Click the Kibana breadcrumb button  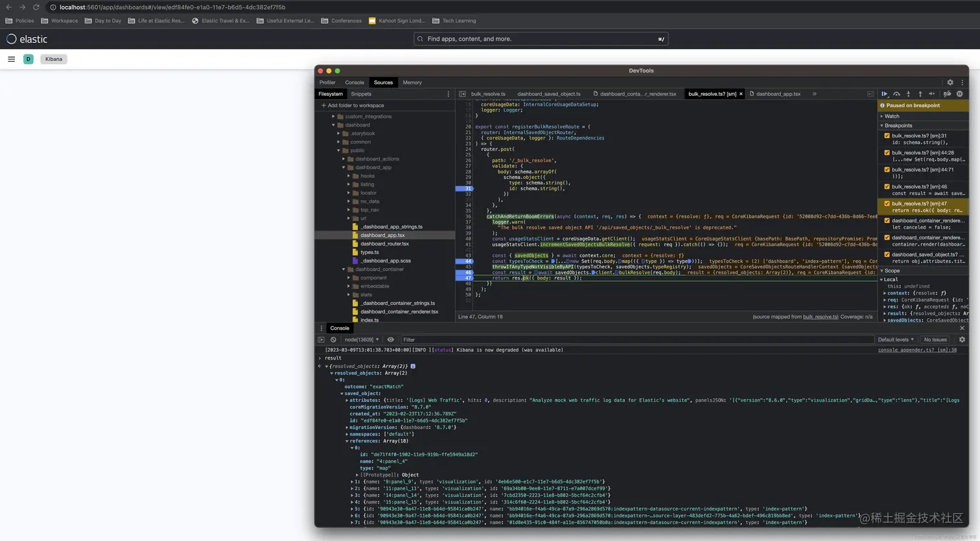click(54, 59)
